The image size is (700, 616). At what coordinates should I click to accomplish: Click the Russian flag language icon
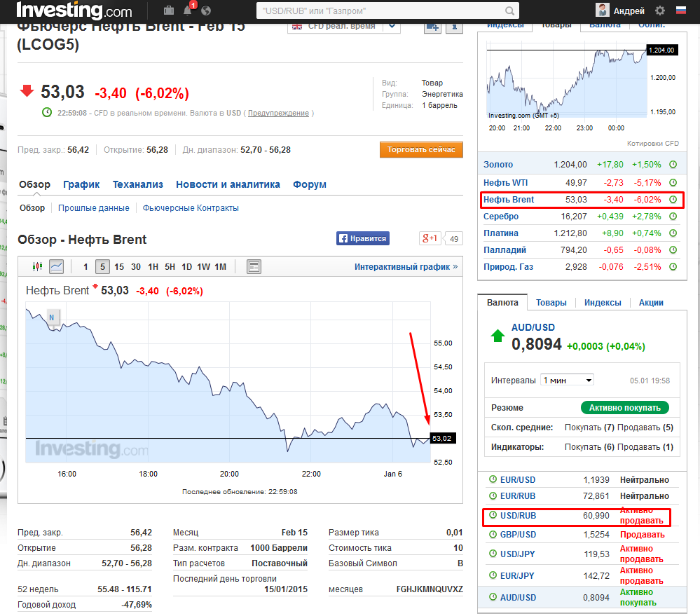pos(681,10)
